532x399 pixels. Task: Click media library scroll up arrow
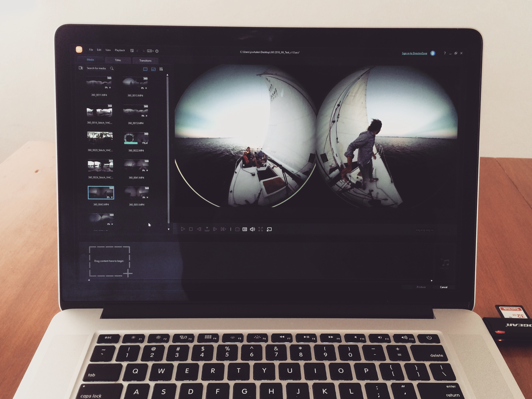tap(167, 75)
